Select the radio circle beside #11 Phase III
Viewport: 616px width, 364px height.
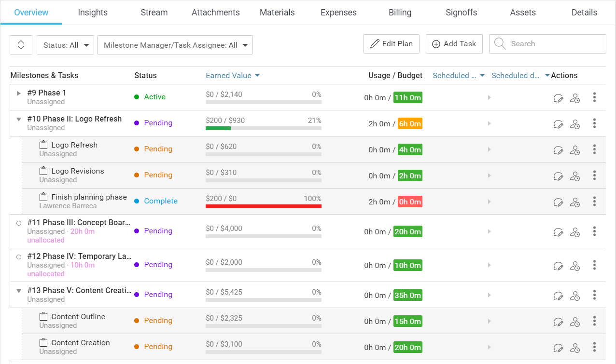click(18, 223)
